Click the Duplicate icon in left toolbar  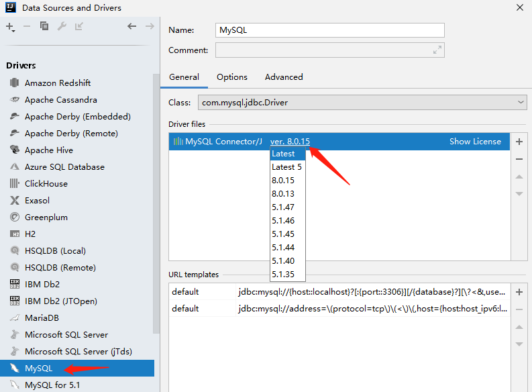44,26
